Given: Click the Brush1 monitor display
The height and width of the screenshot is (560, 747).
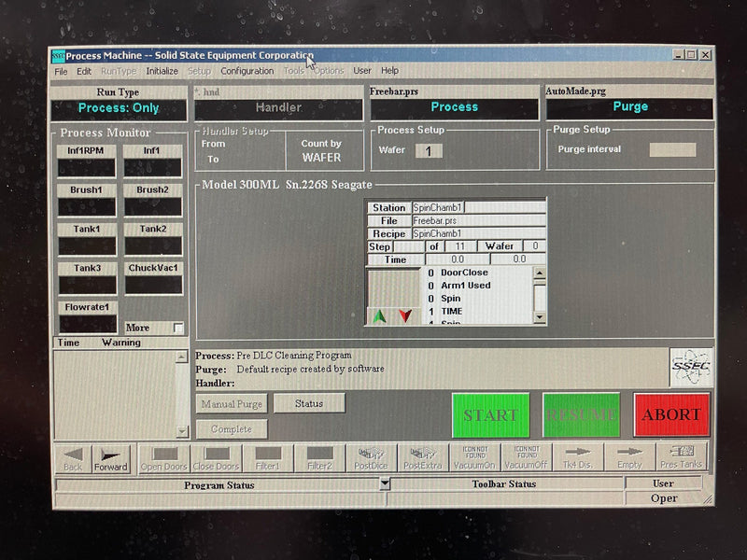Looking at the screenshot, I should tap(87, 207).
